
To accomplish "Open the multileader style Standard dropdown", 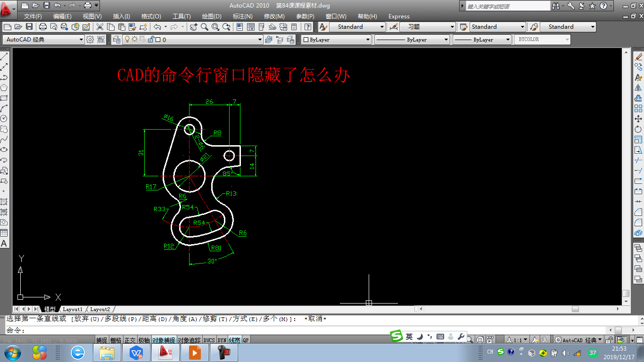I will tap(568, 27).
